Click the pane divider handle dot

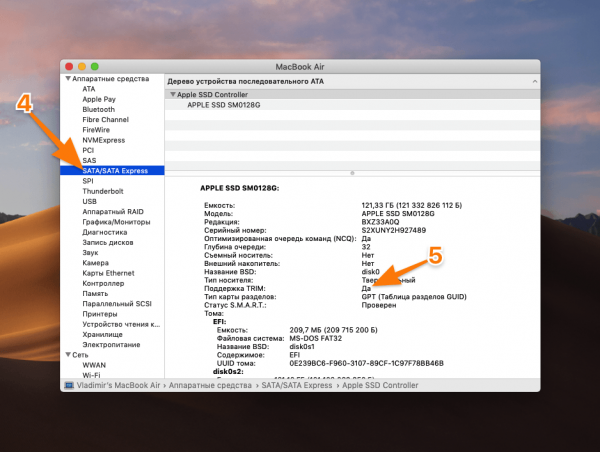352,173
